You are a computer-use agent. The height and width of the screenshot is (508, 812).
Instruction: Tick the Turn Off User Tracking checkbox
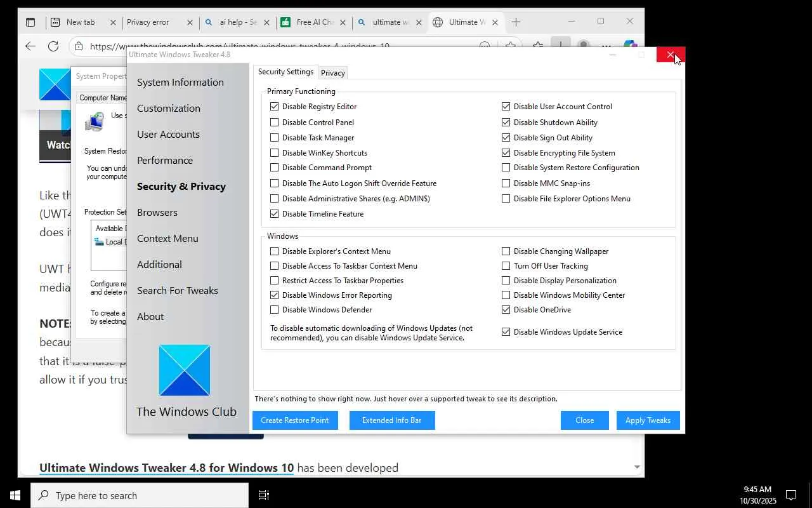[x=506, y=266]
